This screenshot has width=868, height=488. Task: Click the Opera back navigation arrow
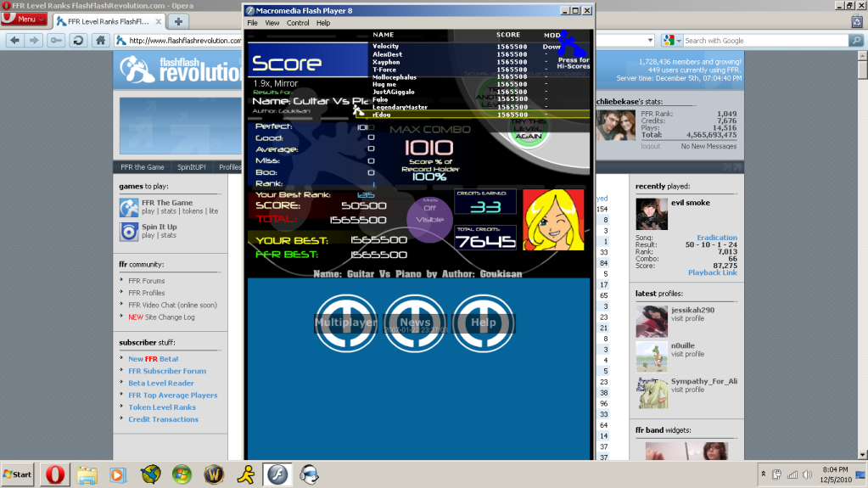click(x=14, y=40)
